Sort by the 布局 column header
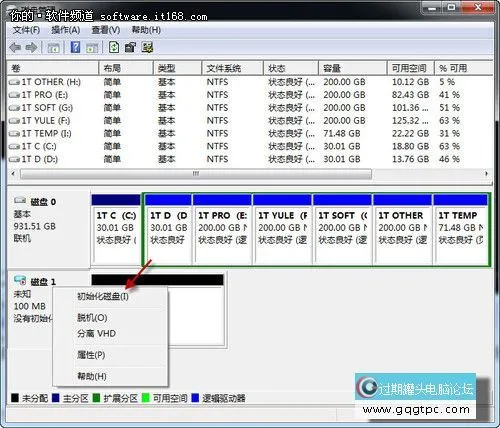Screen dimensions: 500x428 coord(126,68)
